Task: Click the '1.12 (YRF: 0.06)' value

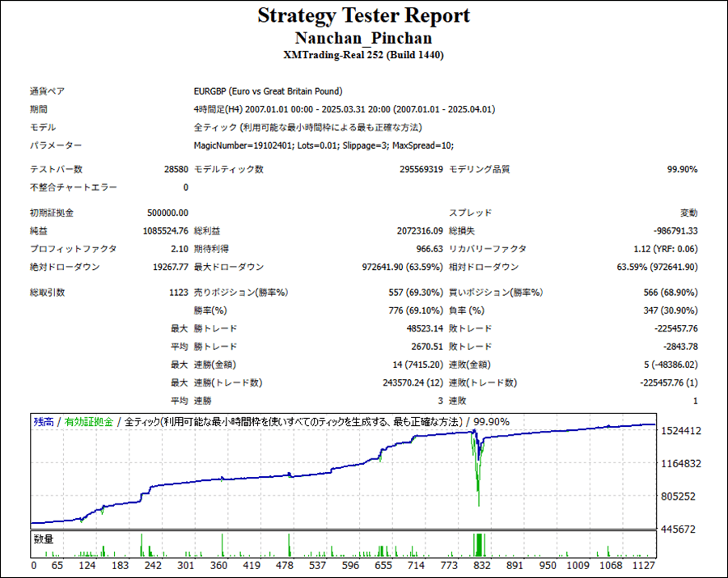Action: coord(666,249)
